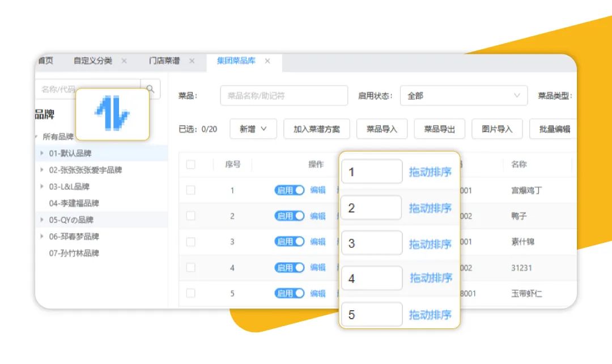Screen dimensions: 612x364
Task: Click the 菜品导入 button
Action: (x=381, y=129)
